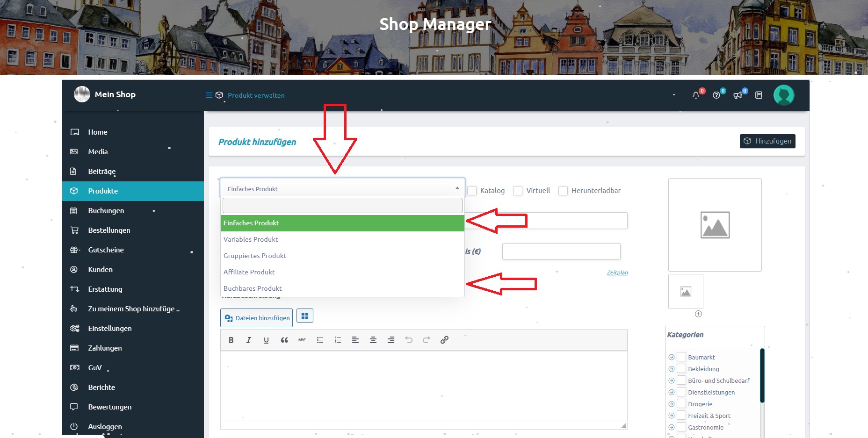Viewport: 868px width, 438px height.
Task: Open Beiträge in the sidebar
Action: pos(133,172)
